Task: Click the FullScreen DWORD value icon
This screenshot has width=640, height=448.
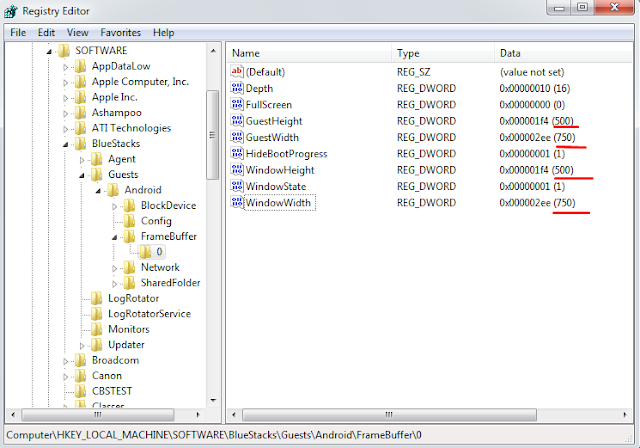Action: coord(237,104)
